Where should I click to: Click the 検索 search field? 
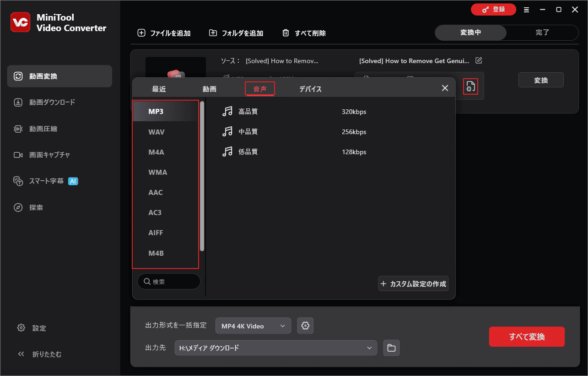click(169, 281)
